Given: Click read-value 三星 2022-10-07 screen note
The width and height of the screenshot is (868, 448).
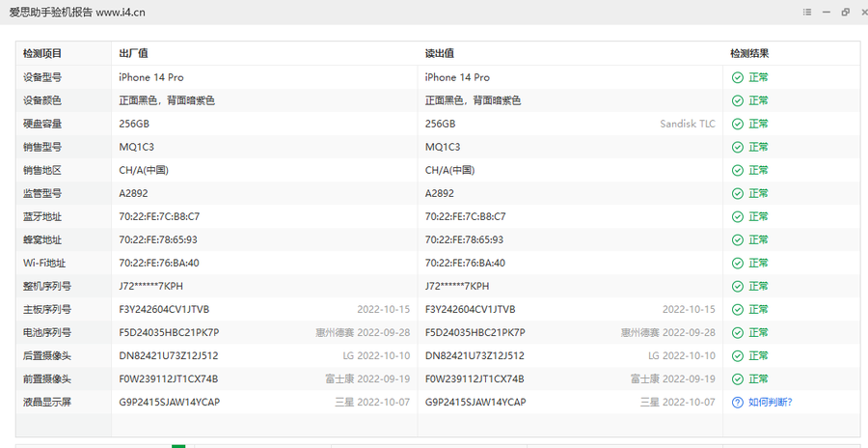Looking at the screenshot, I should coord(678,402).
